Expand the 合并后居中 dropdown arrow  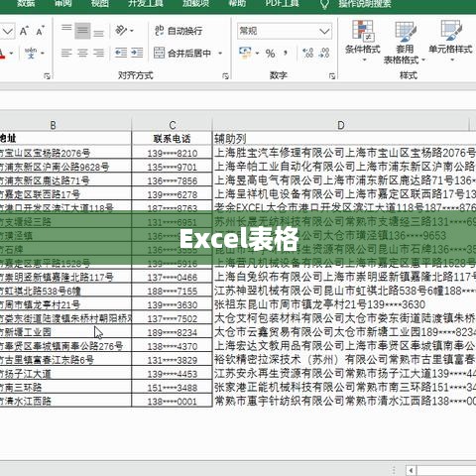[220, 53]
